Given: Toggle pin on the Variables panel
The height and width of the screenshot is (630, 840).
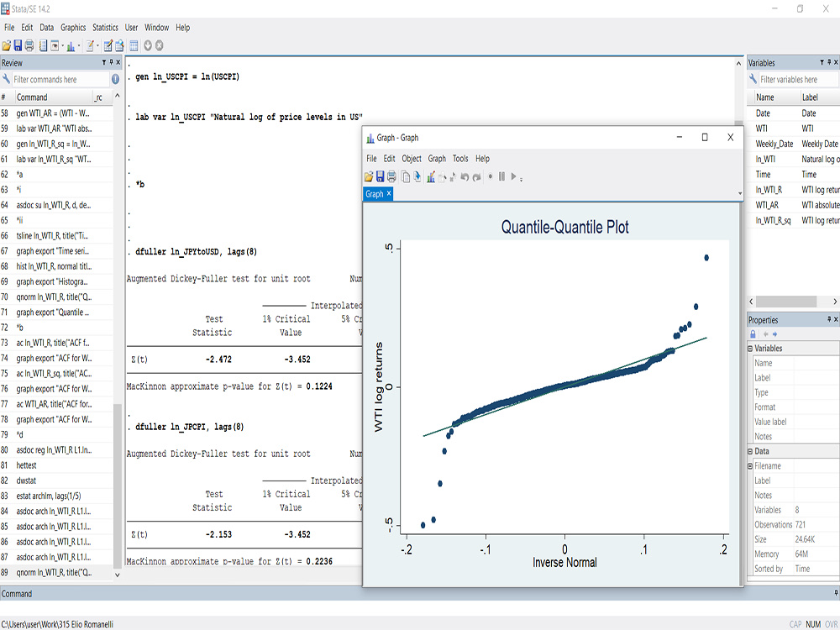Looking at the screenshot, I should click(829, 62).
